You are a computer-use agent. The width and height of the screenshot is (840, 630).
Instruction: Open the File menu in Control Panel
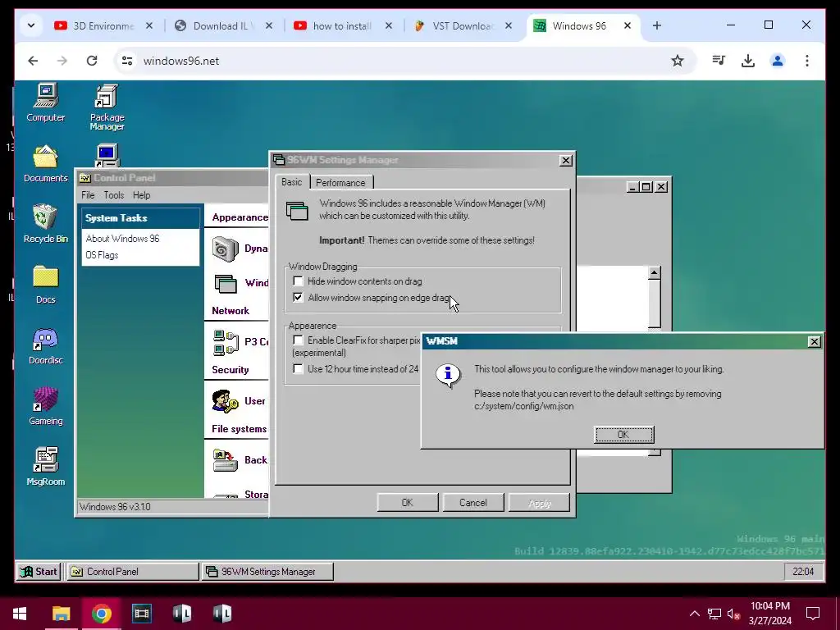[x=88, y=195]
